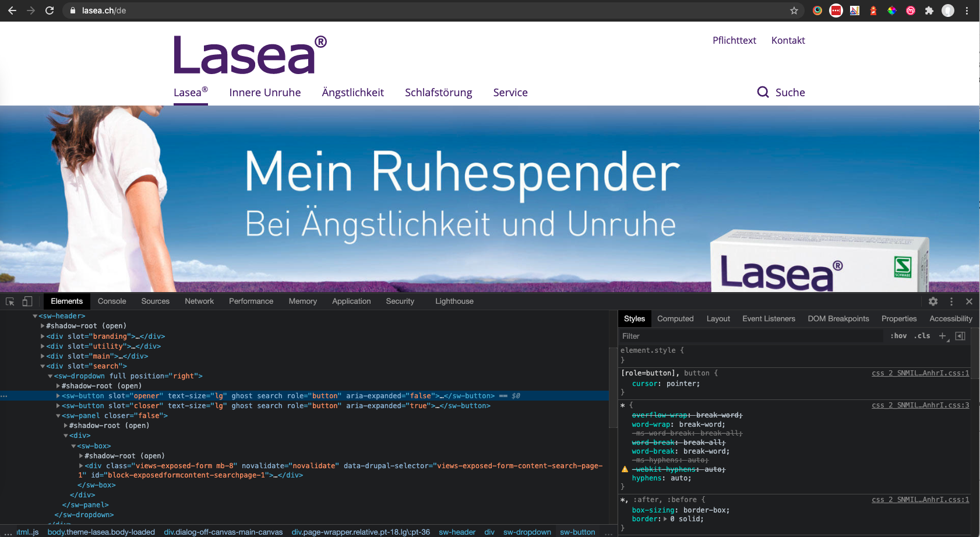Image resolution: width=980 pixels, height=537 pixels.
Task: Collapse the sw-box node
Action: point(73,446)
